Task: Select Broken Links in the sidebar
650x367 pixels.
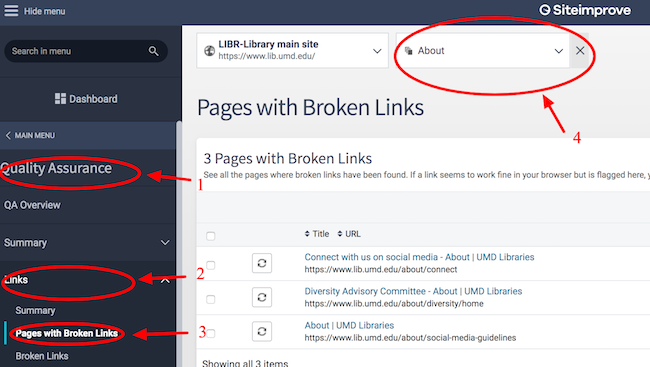Action: pos(42,356)
